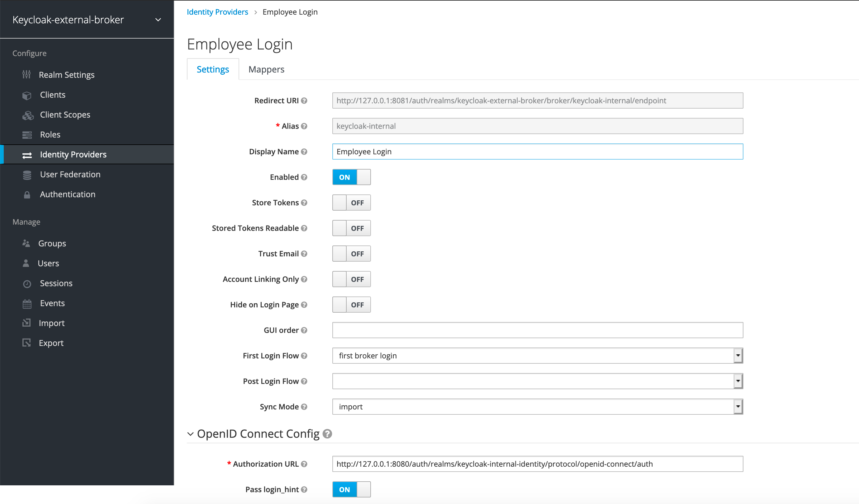Click the Display Name help icon

pyautogui.click(x=304, y=152)
